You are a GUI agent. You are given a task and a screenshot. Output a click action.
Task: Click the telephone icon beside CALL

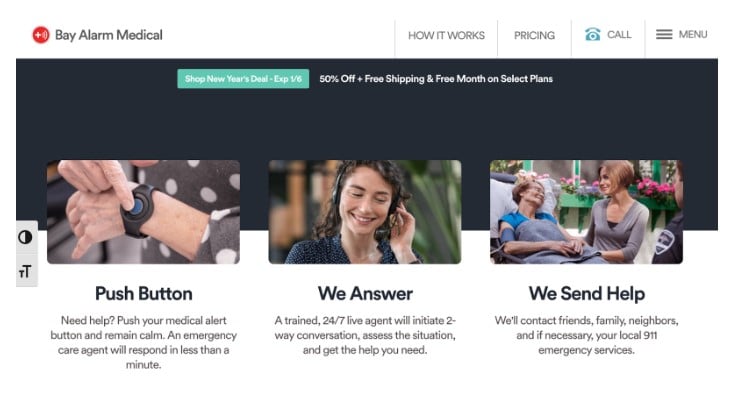[x=592, y=35]
